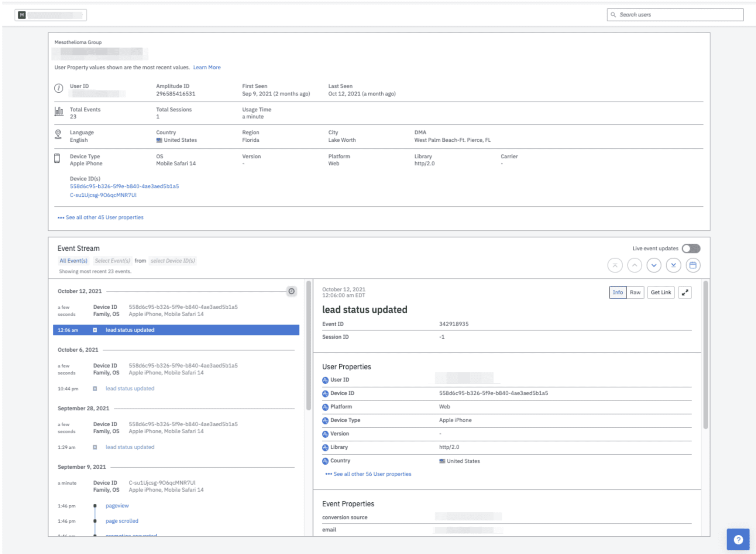Click the next event down-arrow icon
Screen dimensions: 756x554
[654, 265]
